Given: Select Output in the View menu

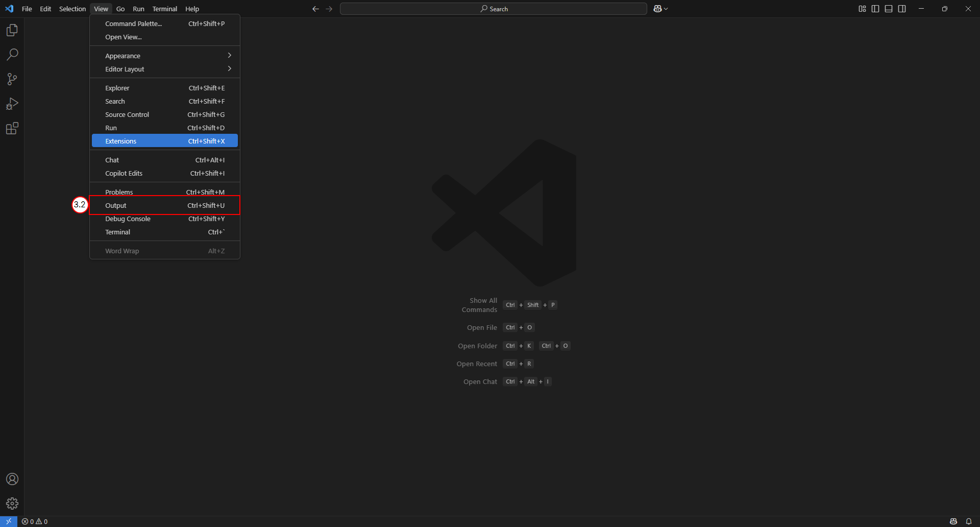Looking at the screenshot, I should 165,205.
